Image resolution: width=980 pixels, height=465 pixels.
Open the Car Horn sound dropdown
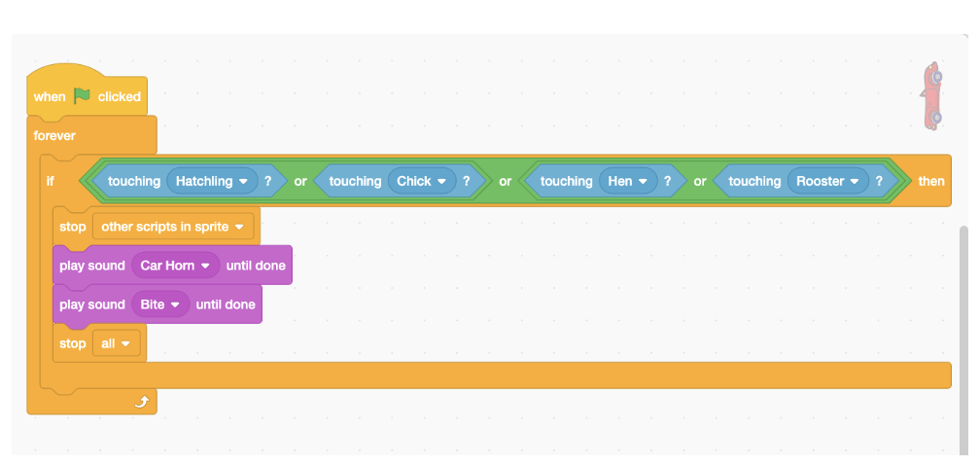204,266
